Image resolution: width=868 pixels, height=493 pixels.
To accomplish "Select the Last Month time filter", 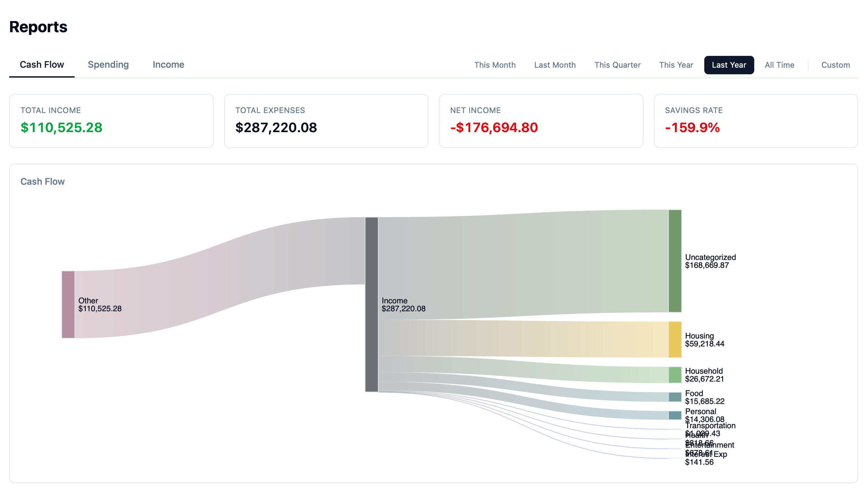I will pos(555,65).
